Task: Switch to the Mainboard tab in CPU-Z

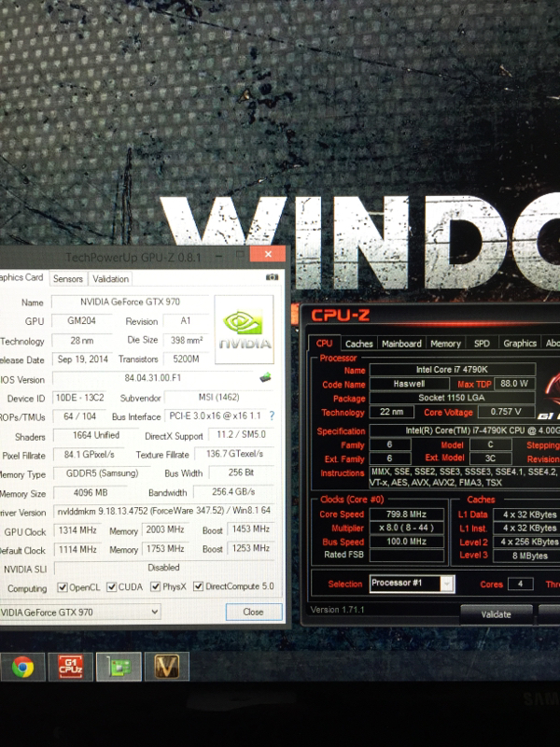Action: 401,344
